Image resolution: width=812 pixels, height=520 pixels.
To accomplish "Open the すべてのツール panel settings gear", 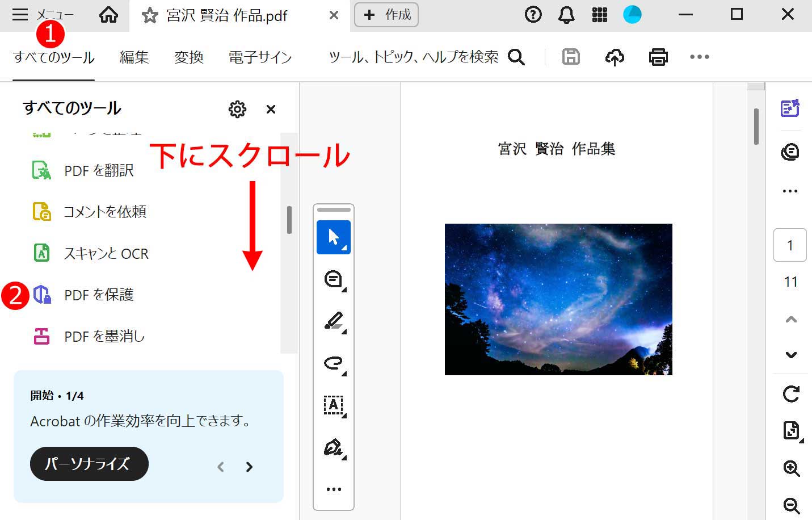I will pyautogui.click(x=237, y=109).
